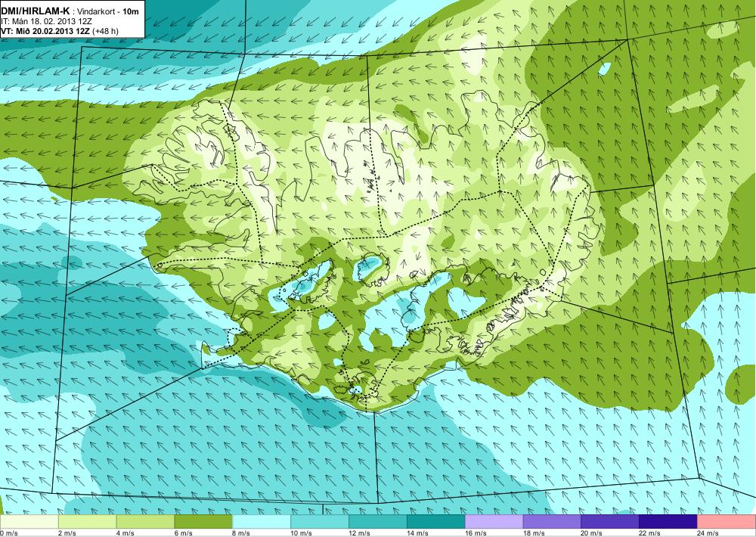Click the 4 m/s legend color swatch

click(145, 522)
